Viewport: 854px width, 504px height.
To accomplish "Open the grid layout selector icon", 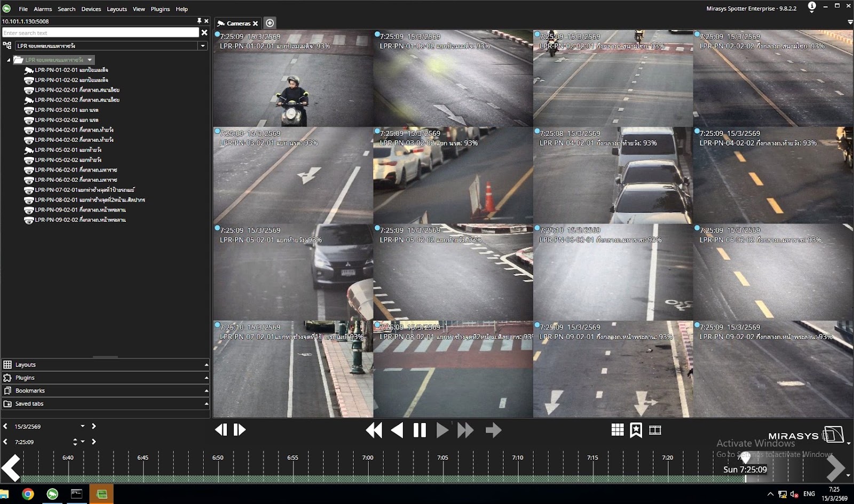I will tap(618, 430).
